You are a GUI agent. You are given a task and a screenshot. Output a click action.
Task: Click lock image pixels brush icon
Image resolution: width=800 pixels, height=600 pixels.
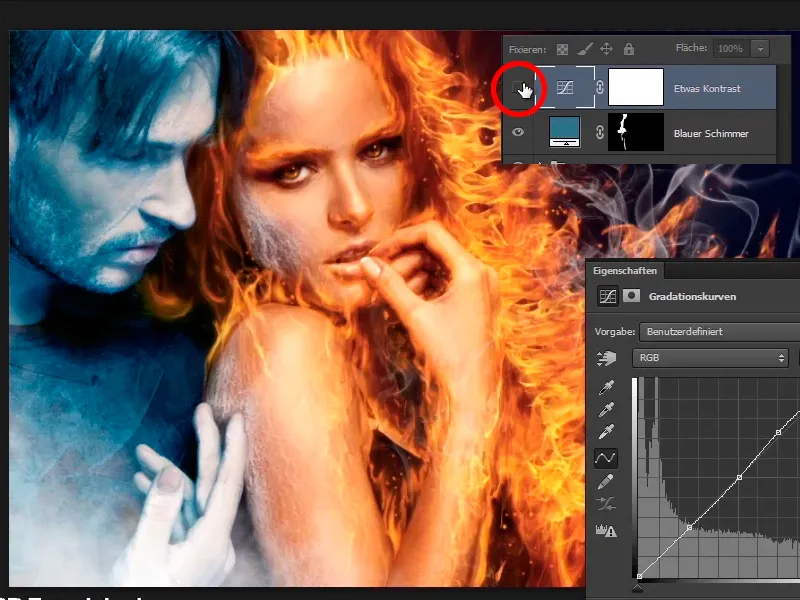(x=585, y=49)
